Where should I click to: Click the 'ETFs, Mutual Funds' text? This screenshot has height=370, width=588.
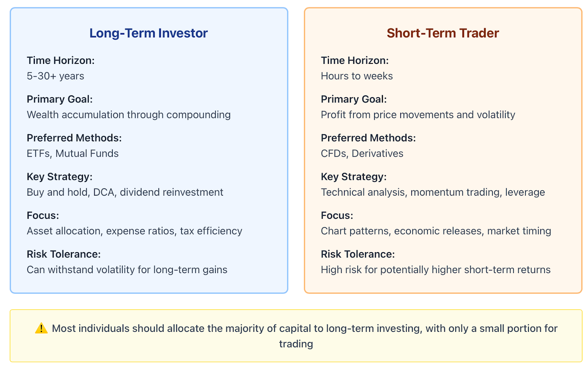[73, 153]
